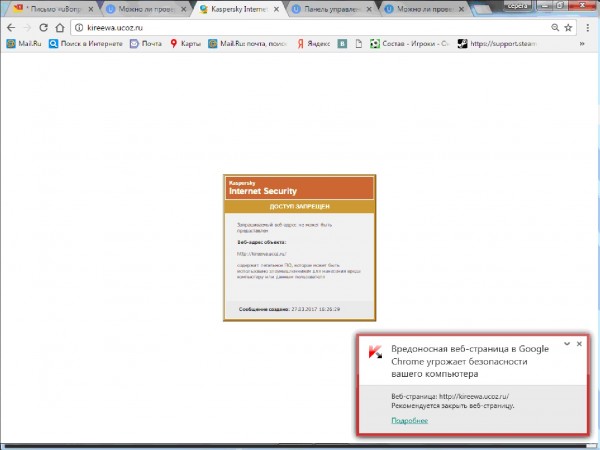
Task: Collapse the Kaspersky notification with chevron
Action: pyautogui.click(x=567, y=344)
